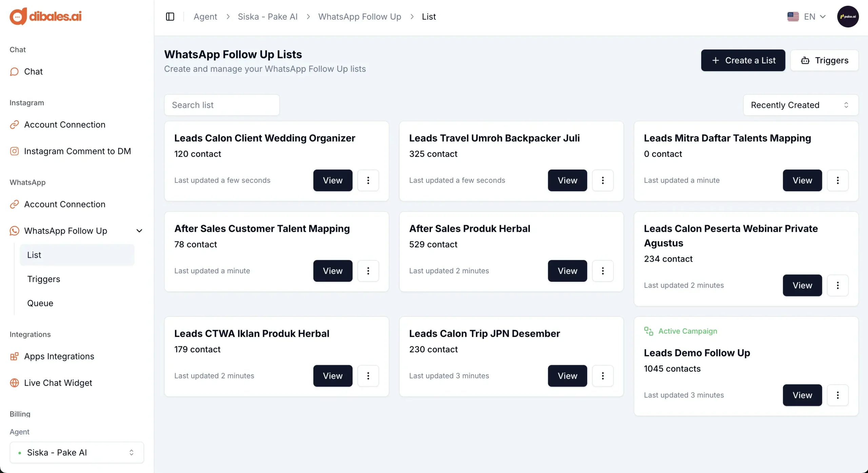Collapse the WhatsApp Follow Up submenu
868x473 pixels.
(139, 231)
